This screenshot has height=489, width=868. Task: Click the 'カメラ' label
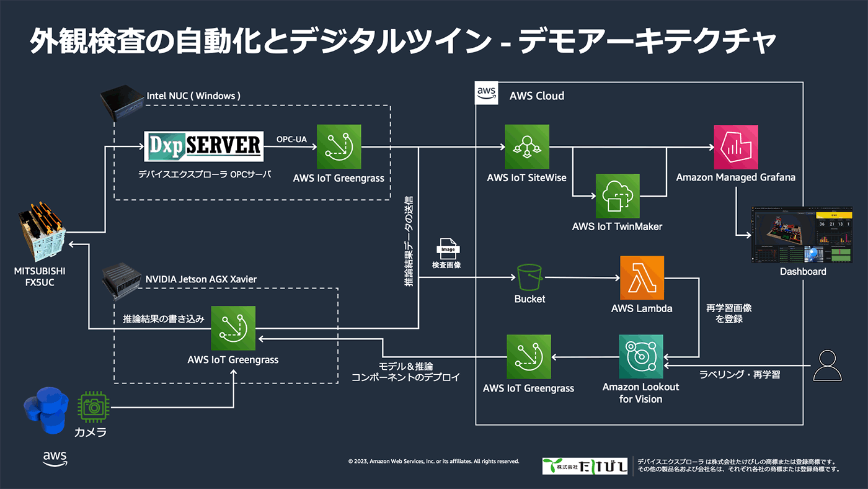(x=90, y=432)
